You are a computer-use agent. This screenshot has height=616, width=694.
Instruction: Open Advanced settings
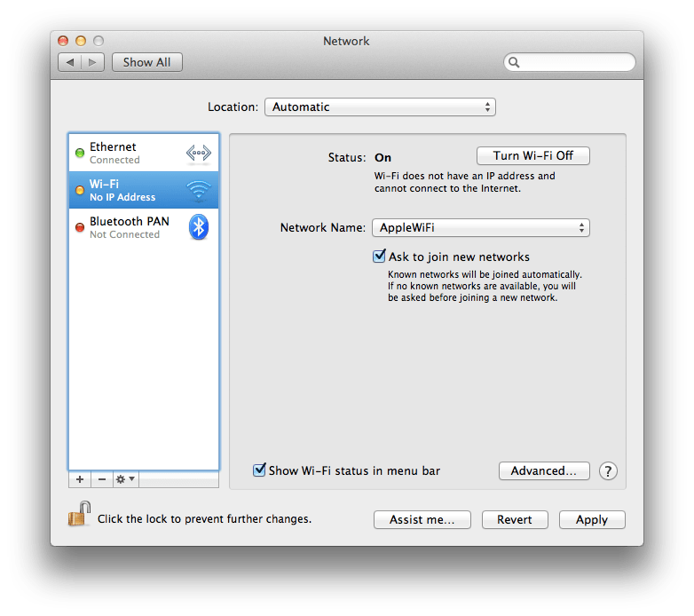tap(544, 470)
